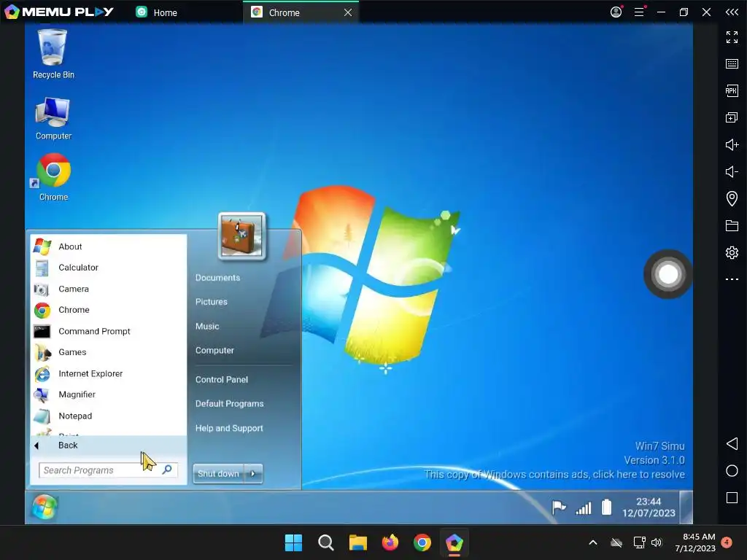This screenshot has height=560, width=747.
Task: Show hidden system tray icons chevron
Action: (x=593, y=542)
